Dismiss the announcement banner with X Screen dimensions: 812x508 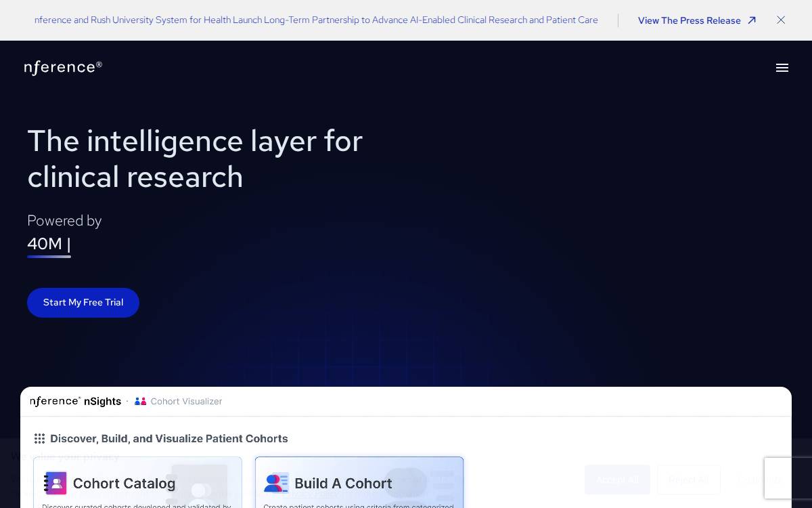pos(781,20)
